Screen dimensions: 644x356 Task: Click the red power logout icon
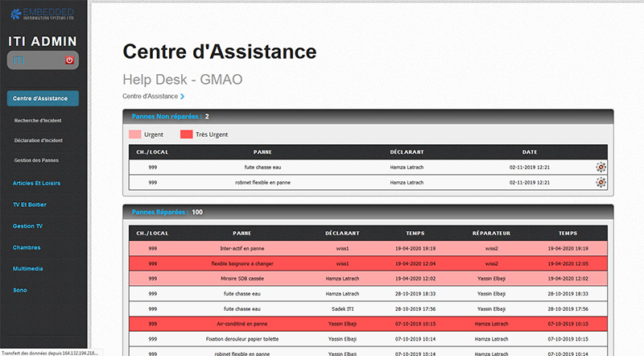point(69,60)
